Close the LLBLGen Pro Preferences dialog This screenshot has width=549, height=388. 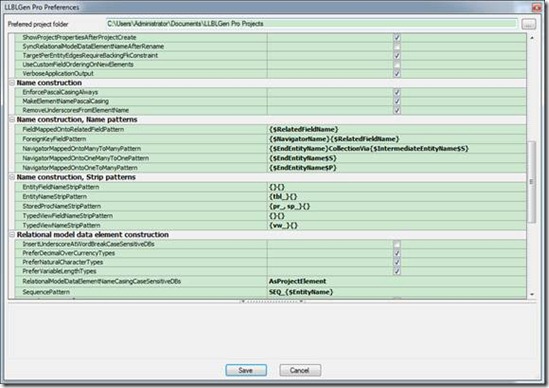537,7
